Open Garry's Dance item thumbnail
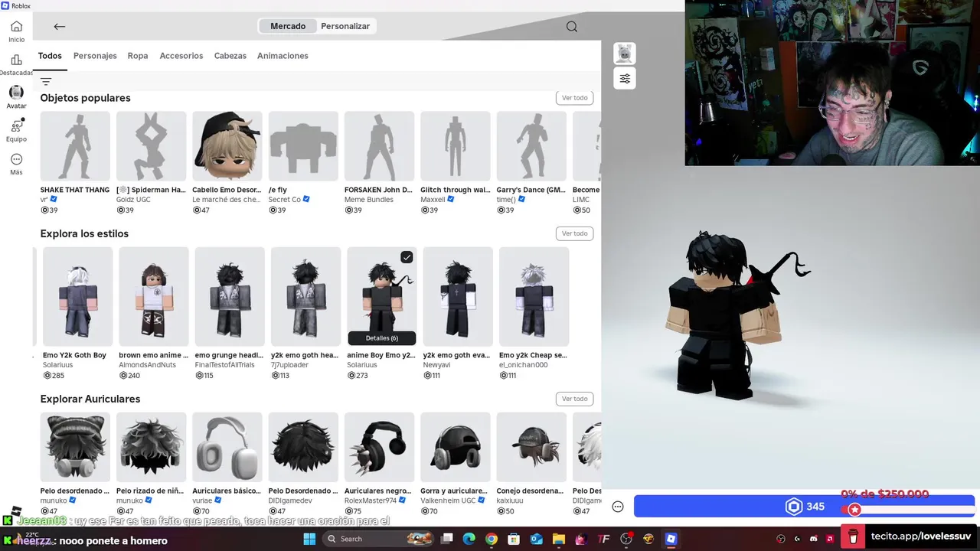980x551 pixels. tap(531, 146)
